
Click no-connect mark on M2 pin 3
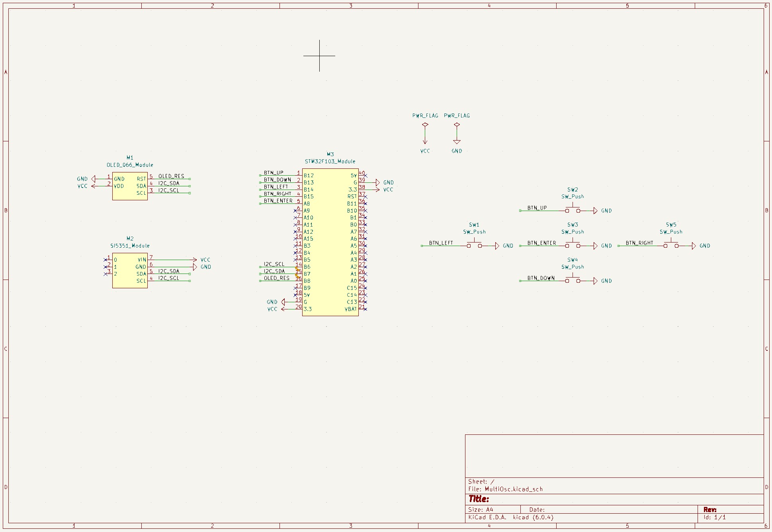click(106, 274)
